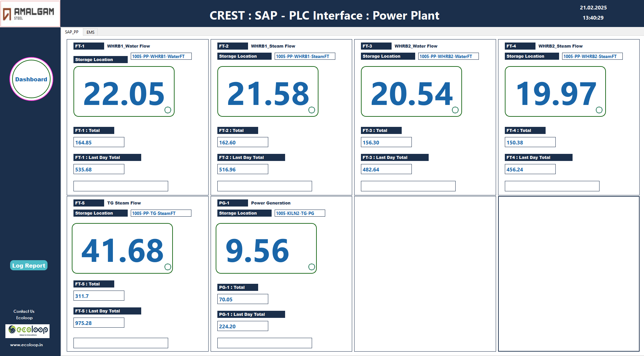
Task: Click the status indicator on FT-2 gauge
Action: (312, 110)
